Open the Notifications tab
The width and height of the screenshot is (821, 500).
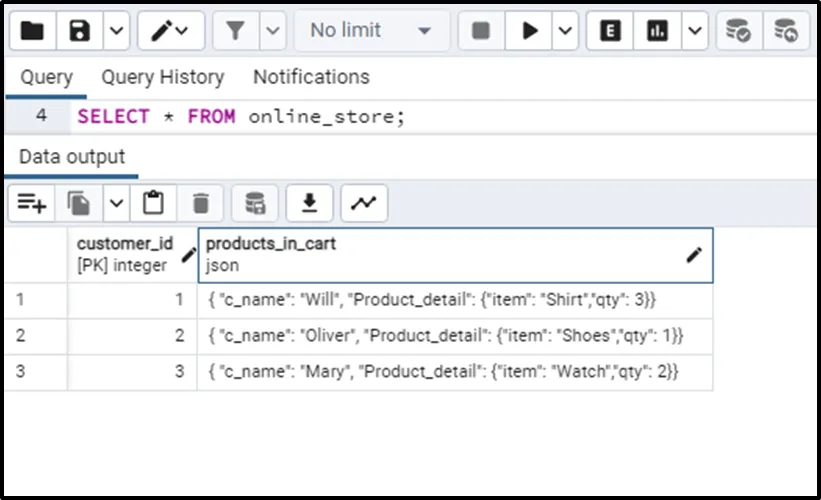(311, 77)
